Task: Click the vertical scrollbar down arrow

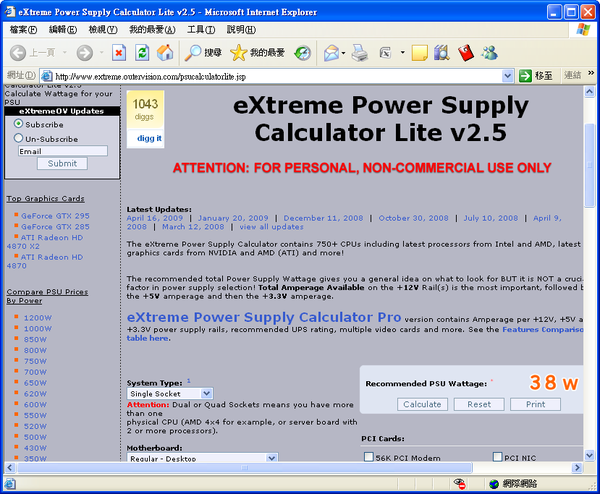Action: coord(589,455)
